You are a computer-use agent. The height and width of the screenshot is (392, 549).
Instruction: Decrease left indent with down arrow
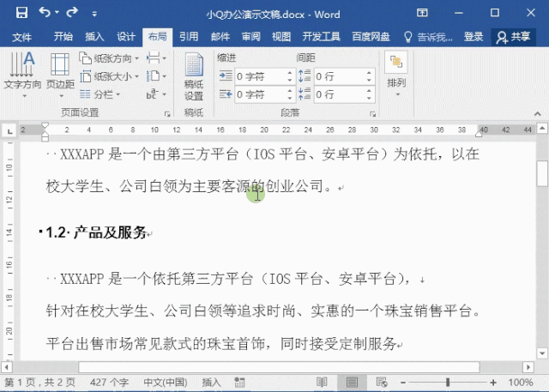(x=290, y=80)
